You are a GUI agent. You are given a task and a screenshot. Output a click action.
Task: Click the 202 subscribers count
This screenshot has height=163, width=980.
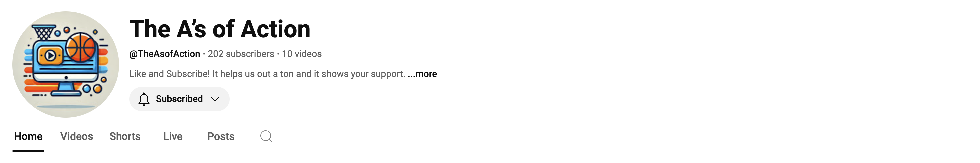click(x=241, y=54)
